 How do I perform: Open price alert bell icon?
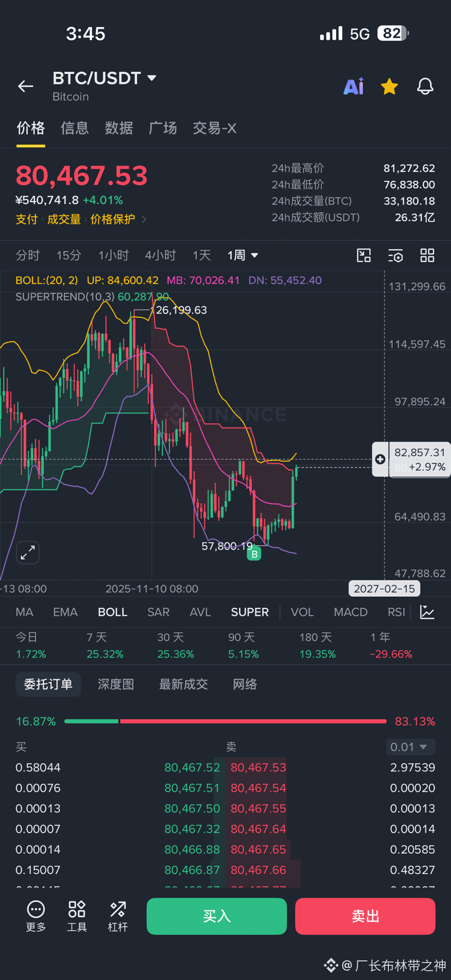(x=425, y=86)
